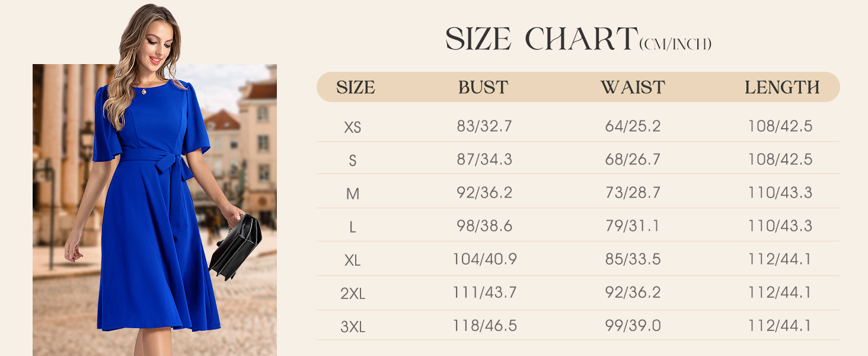The height and width of the screenshot is (356, 868).
Task: Click the M bust value 92/36.2
Action: (484, 193)
